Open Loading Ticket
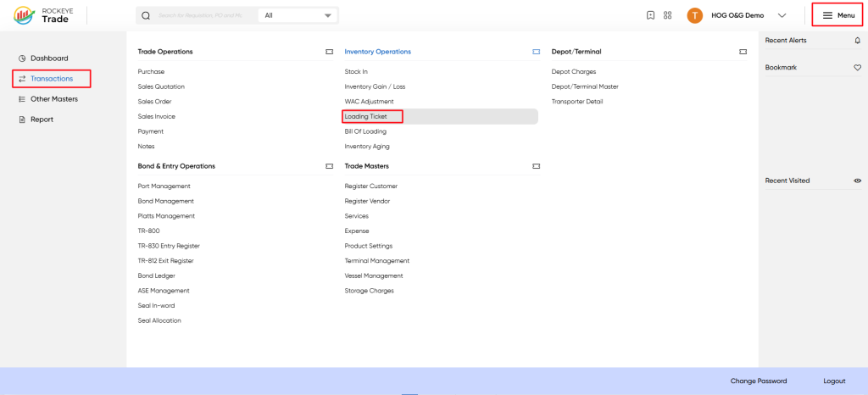 366,117
